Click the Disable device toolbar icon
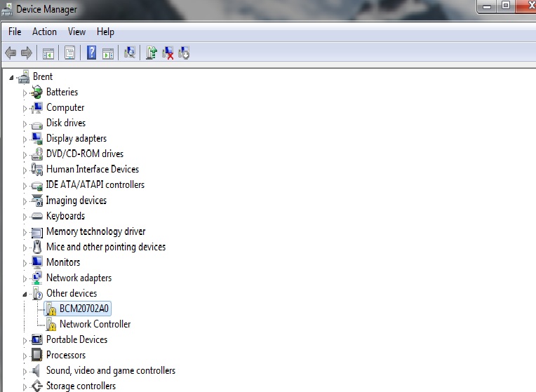This screenshot has height=392, width=536. (x=184, y=53)
